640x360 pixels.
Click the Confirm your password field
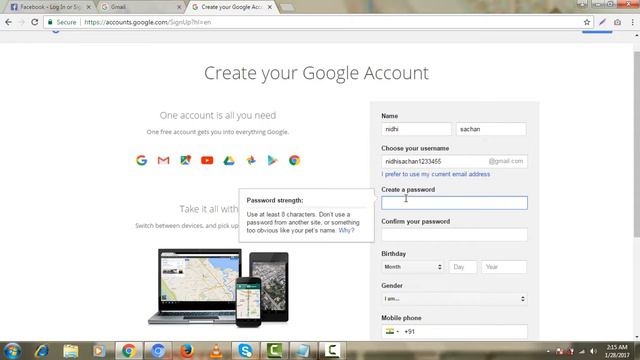tap(454, 235)
